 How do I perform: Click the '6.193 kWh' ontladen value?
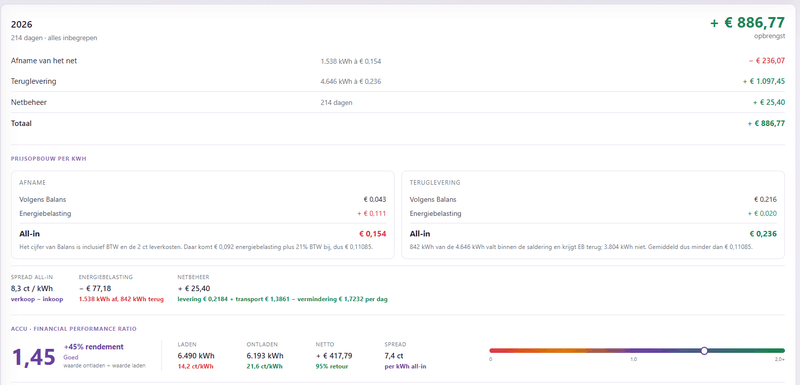tap(265, 355)
